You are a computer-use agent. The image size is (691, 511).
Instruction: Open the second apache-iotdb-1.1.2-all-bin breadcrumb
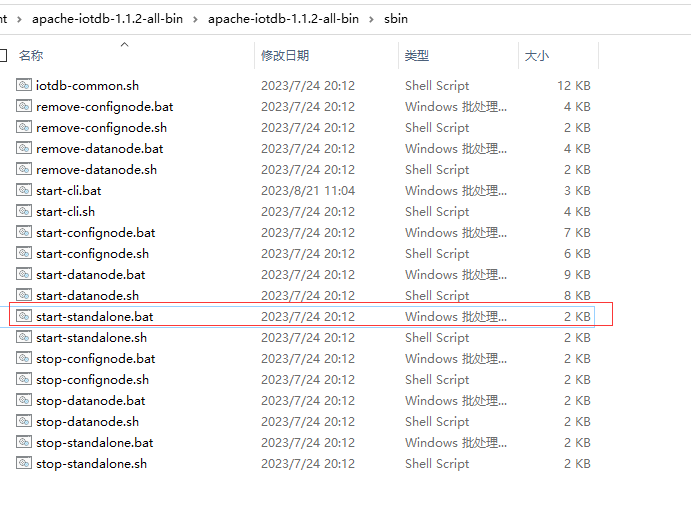283,19
